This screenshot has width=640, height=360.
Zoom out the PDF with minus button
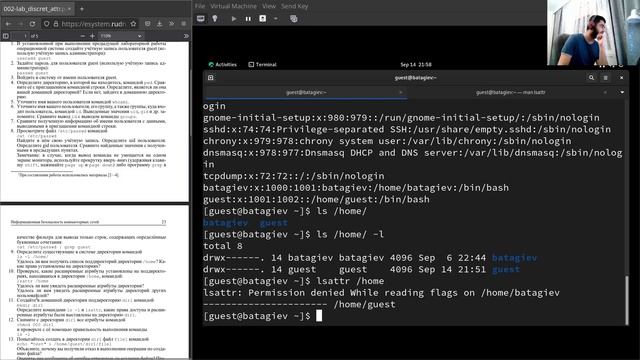point(82,36)
